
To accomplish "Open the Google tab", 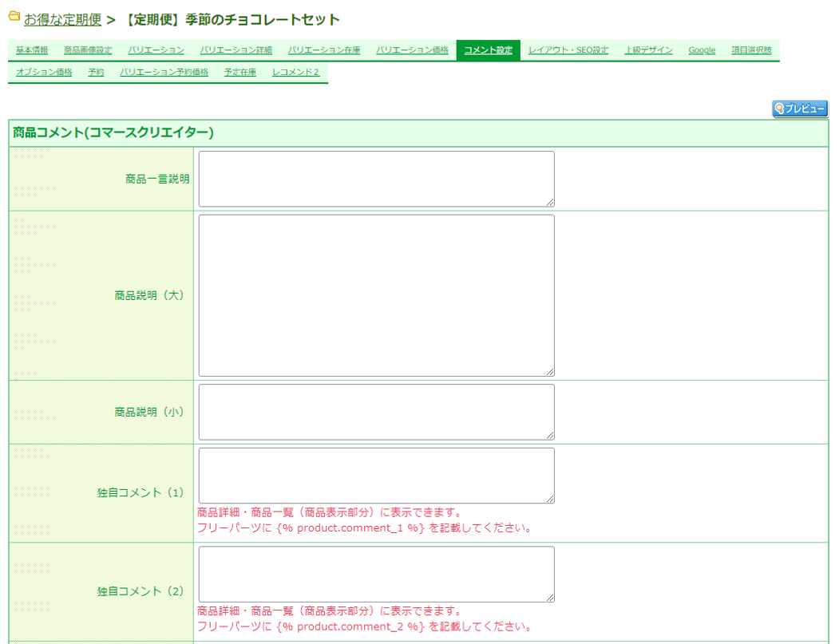I will click(702, 50).
